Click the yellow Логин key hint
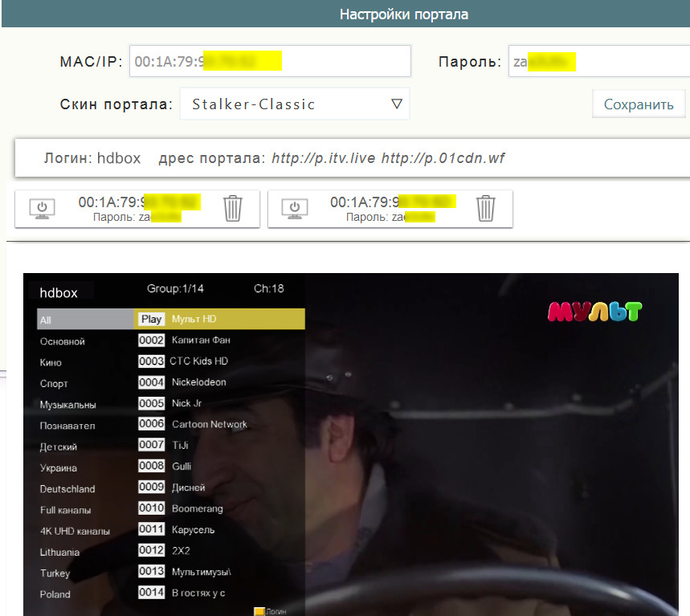The image size is (690, 616). (x=270, y=611)
